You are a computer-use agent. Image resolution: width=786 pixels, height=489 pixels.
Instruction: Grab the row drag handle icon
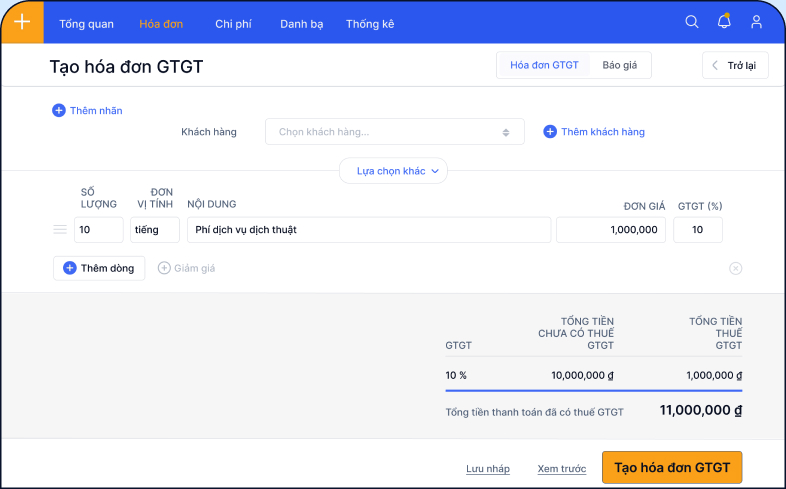click(x=59, y=230)
